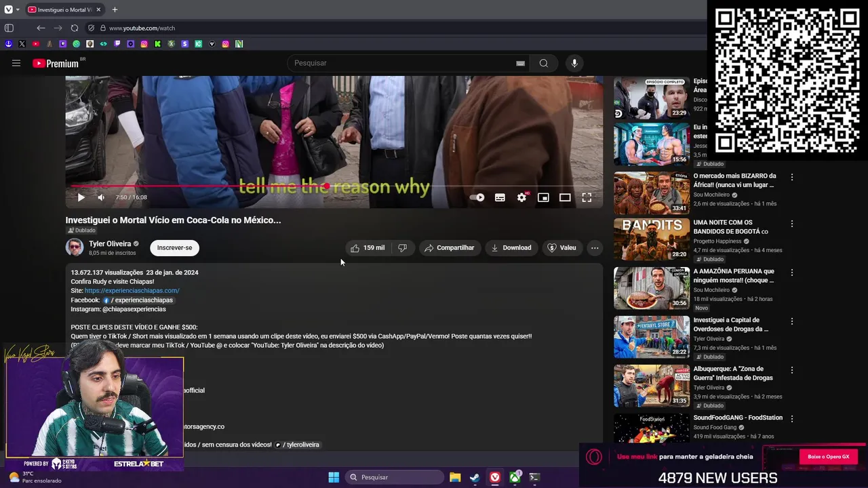The image size is (868, 488).
Task: Open 'A AMAZÔNIA PERUANA' video title
Action: coord(734,276)
